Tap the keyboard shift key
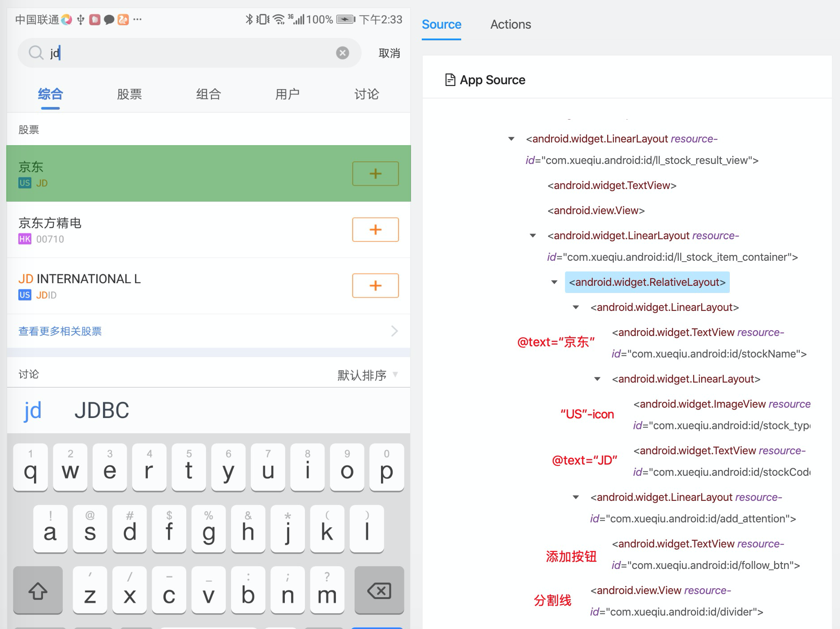Image resolution: width=840 pixels, height=629 pixels. tap(38, 590)
